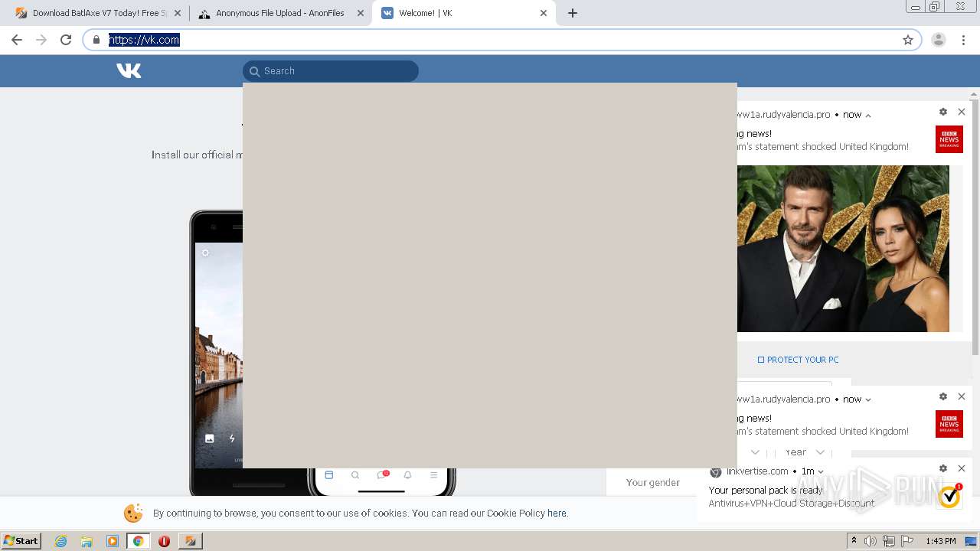Expand linkvertise notification chevron
Image resolution: width=980 pixels, height=551 pixels.
(821, 471)
